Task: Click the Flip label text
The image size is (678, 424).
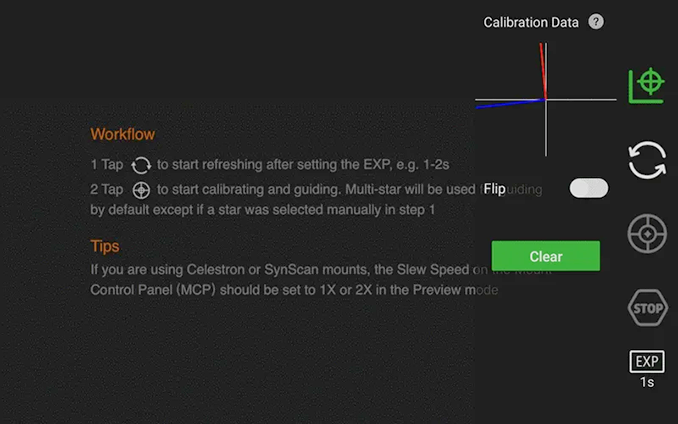Action: click(495, 189)
